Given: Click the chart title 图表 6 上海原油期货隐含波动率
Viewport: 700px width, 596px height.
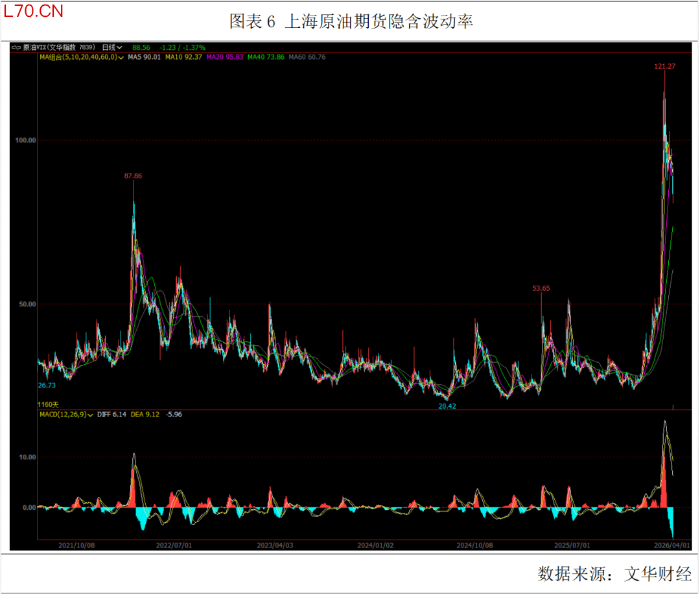Looking at the screenshot, I should tap(351, 21).
